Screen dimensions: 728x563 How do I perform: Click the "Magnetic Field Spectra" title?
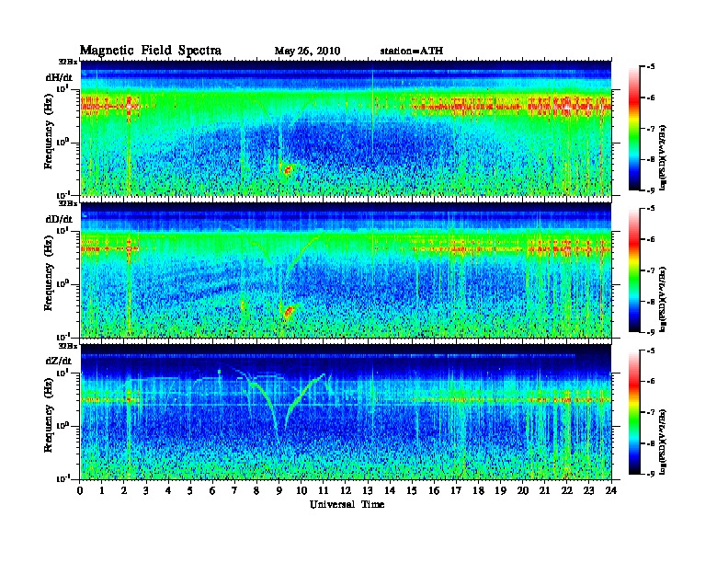coord(151,51)
